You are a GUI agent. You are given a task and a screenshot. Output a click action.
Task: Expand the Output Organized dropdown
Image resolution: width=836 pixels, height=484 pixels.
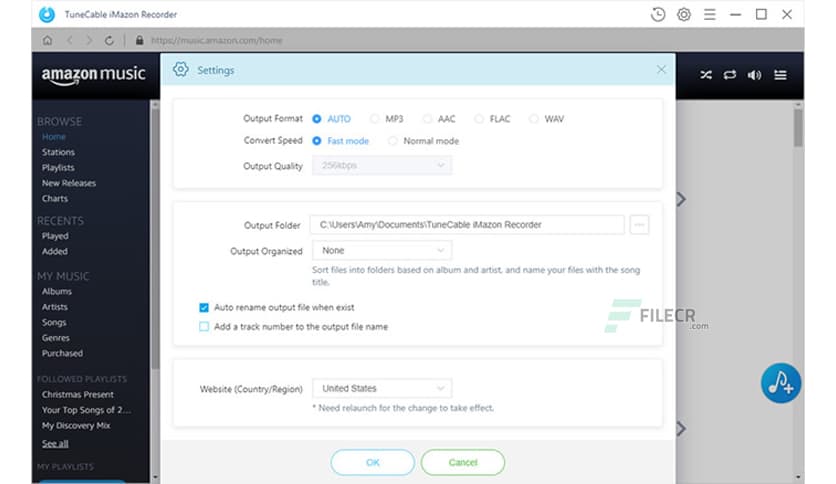pos(381,251)
